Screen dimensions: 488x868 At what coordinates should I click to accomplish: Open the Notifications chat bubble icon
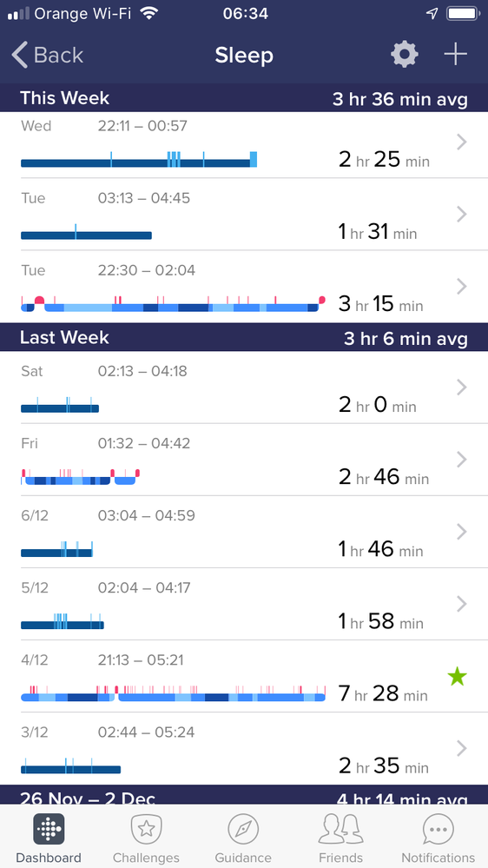pos(439,829)
